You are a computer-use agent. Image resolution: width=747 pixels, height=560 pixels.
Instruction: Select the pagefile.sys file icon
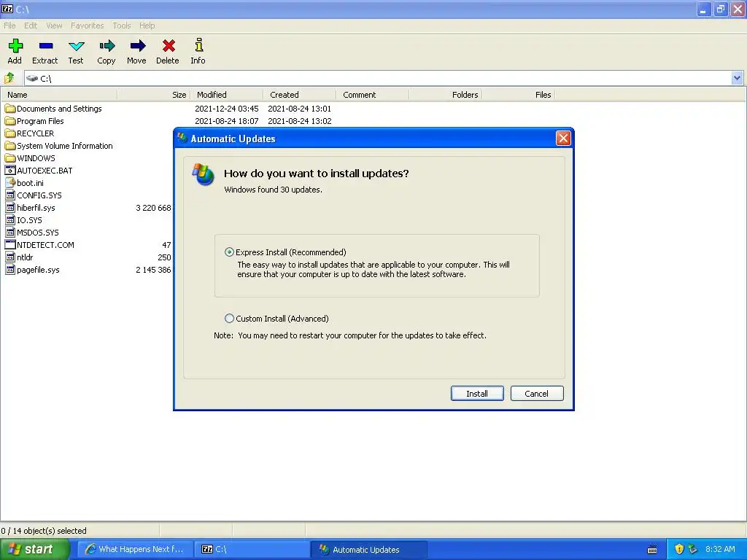(x=10, y=270)
